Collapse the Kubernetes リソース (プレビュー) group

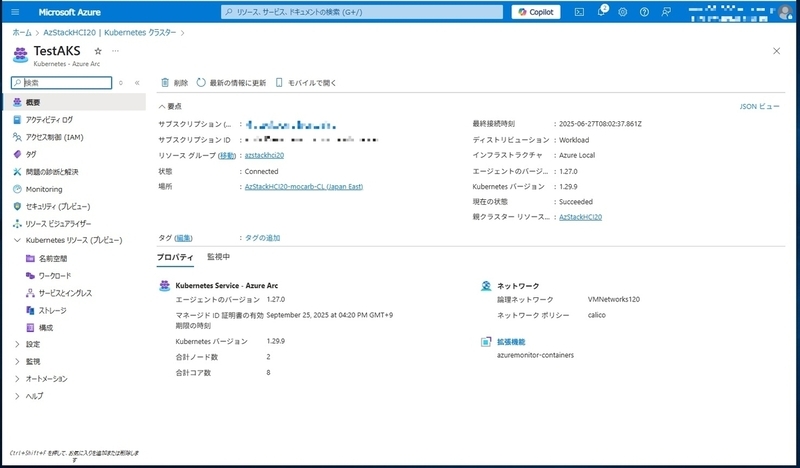pyautogui.click(x=17, y=240)
